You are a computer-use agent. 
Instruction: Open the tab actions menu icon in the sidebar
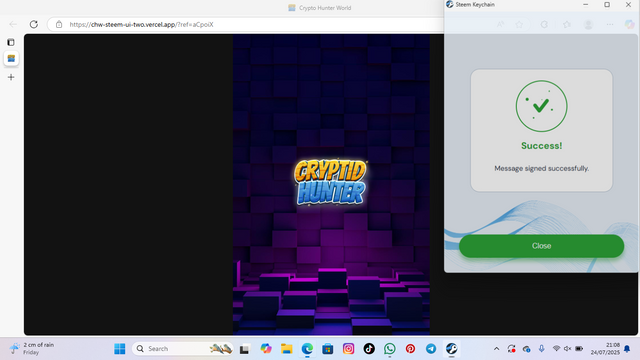pos(11,42)
